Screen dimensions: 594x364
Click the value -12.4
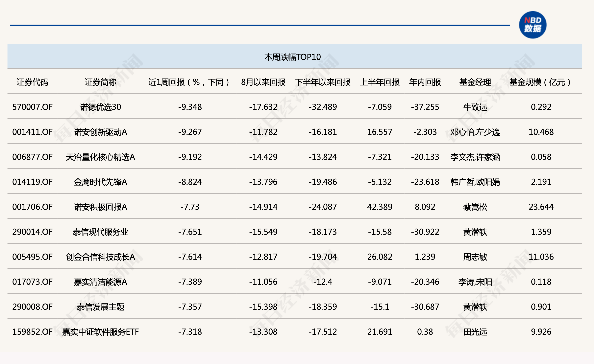click(x=323, y=282)
